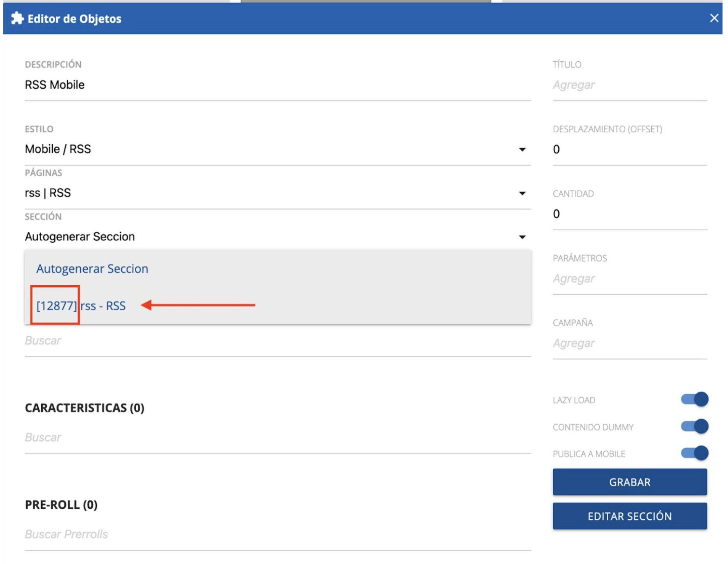Click the puzzle piece Editor de Objetos icon

click(x=17, y=18)
